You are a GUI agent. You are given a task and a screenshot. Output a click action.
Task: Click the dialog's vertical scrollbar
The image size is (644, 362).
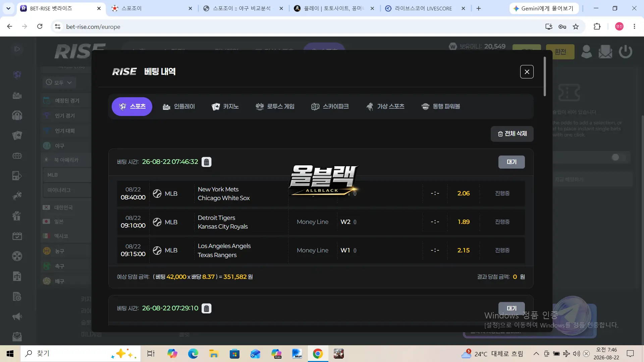pyautogui.click(x=545, y=76)
